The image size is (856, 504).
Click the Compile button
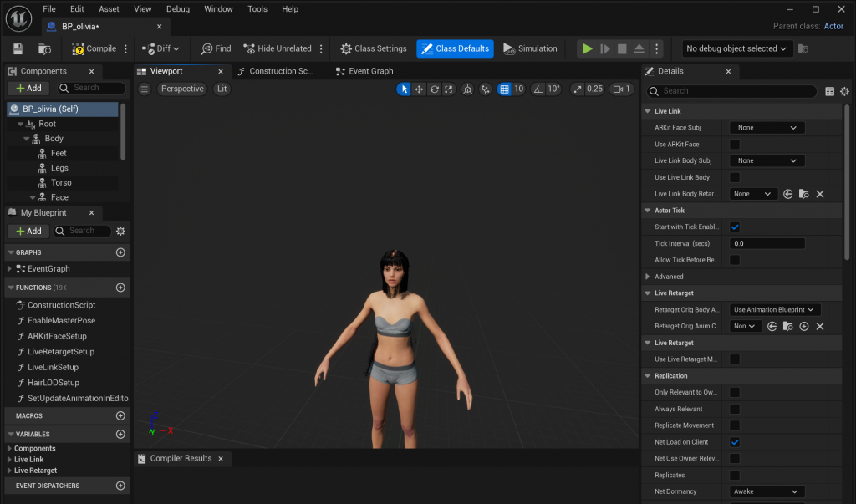click(x=94, y=49)
